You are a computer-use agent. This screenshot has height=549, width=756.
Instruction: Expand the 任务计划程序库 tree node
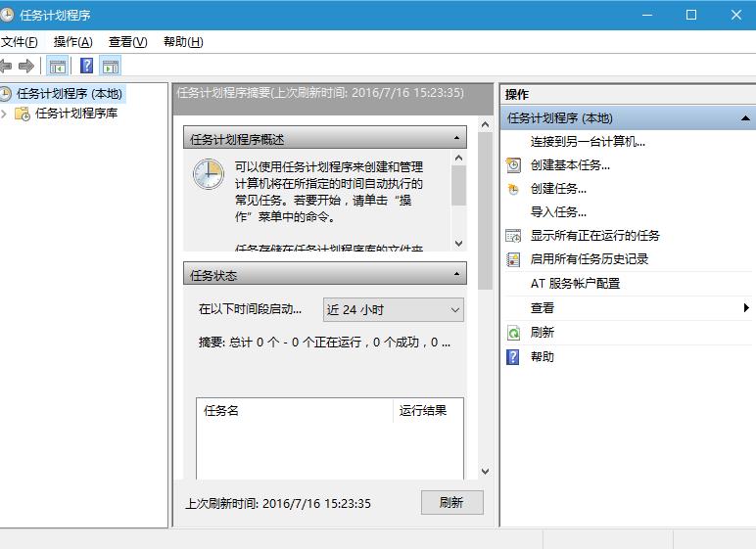[5, 114]
